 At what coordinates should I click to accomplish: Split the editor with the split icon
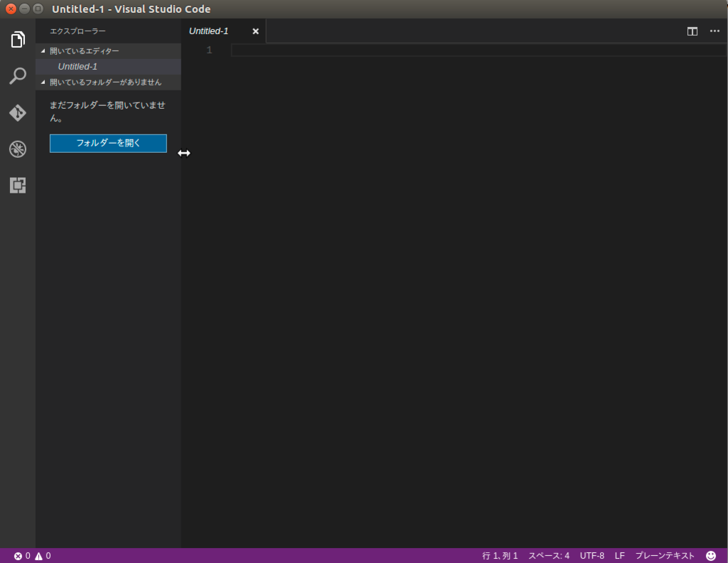(x=692, y=31)
